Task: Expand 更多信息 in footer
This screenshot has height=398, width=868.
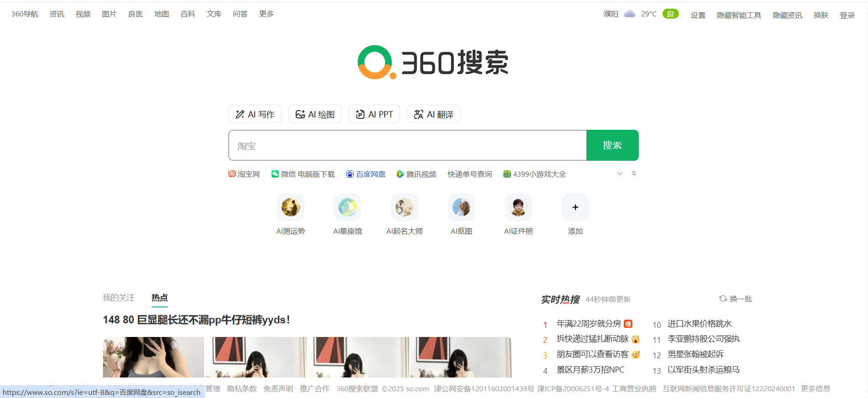Action: 816,389
